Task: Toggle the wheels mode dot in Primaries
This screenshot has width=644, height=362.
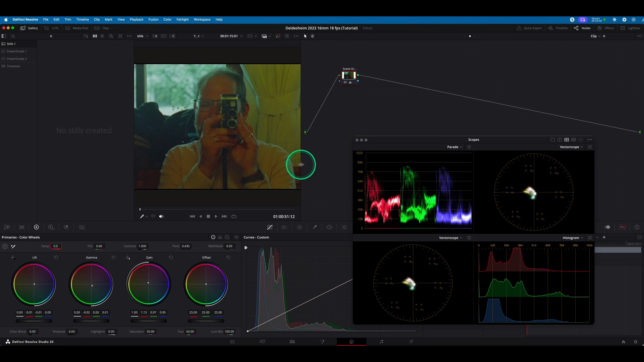Action: tap(213, 237)
